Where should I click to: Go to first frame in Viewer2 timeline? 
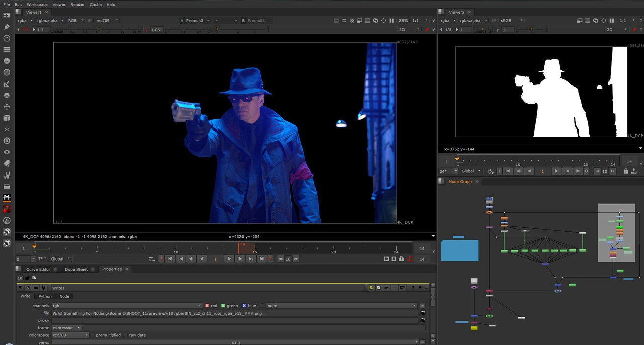508,171
